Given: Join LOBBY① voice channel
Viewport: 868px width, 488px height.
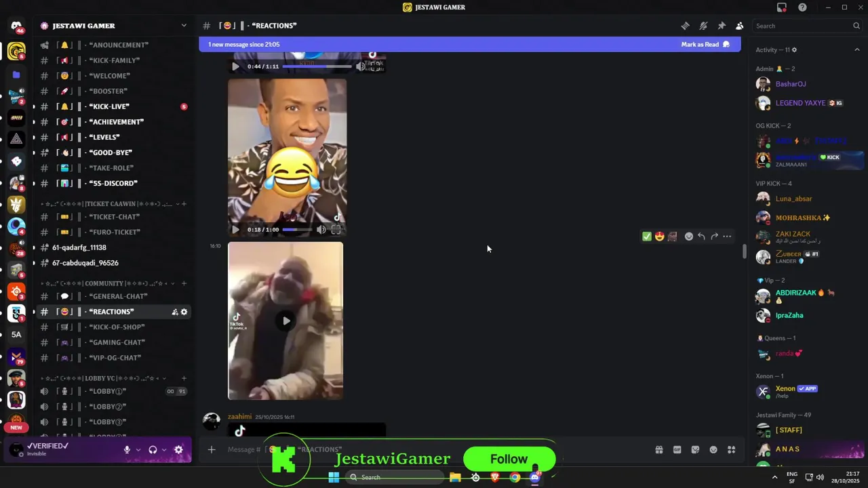Looking at the screenshot, I should tap(114, 391).
